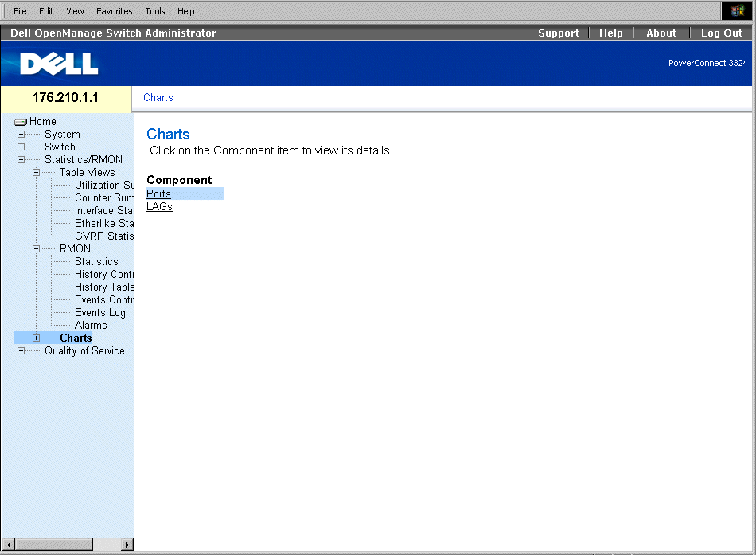
Task: Select System in the navigation tree
Action: coord(62,134)
